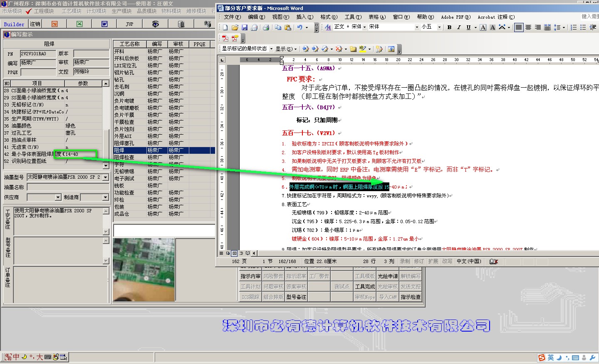Click the eye icon in Builder toolbar

coord(155,24)
